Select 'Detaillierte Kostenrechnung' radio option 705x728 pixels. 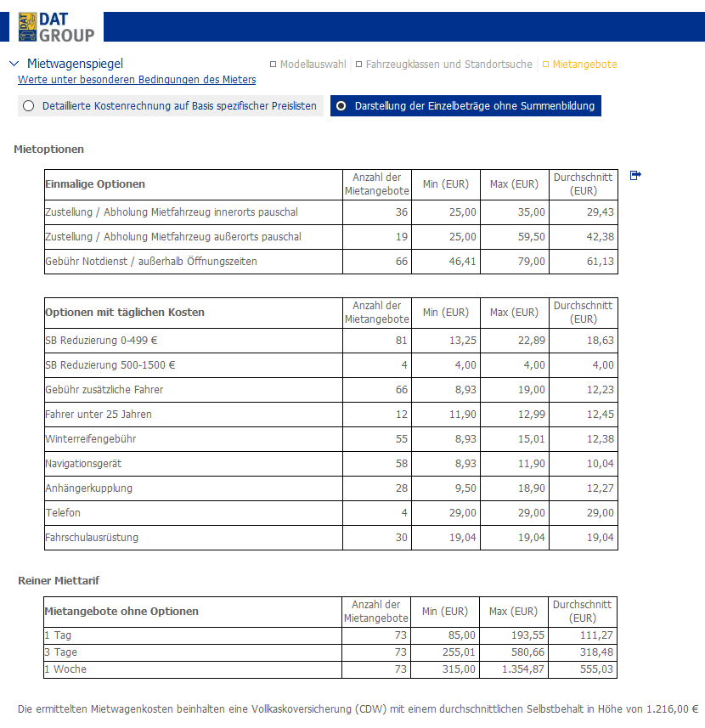(x=29, y=106)
